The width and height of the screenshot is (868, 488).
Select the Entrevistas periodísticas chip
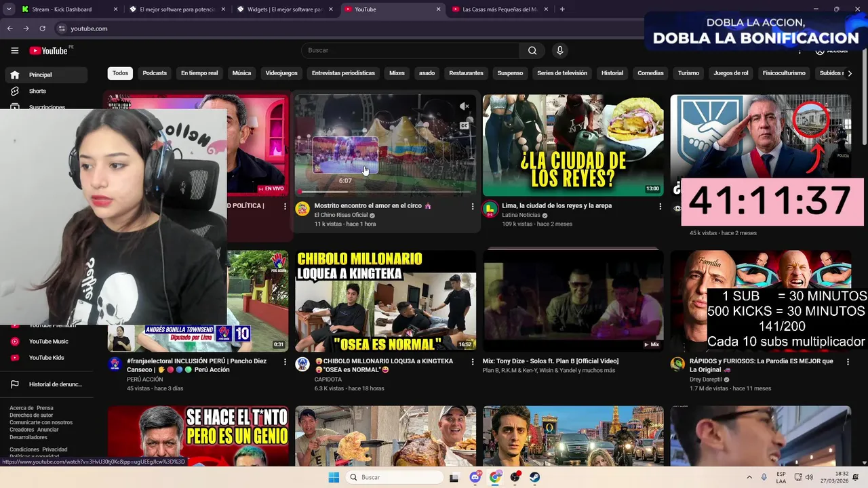[x=343, y=73]
